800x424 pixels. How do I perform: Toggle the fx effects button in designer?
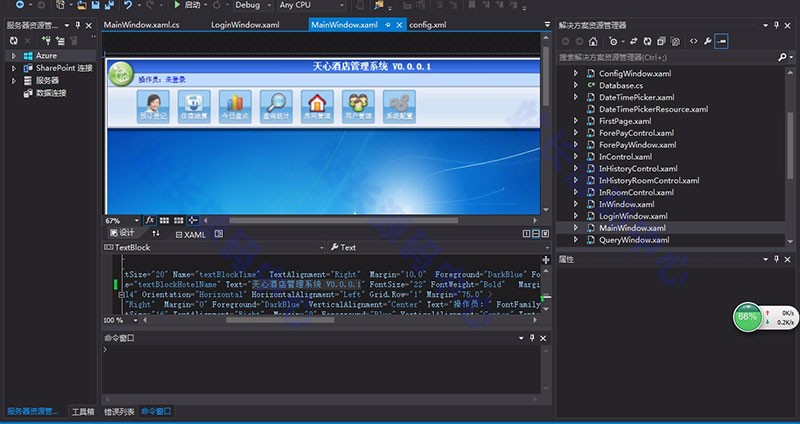tap(150, 220)
